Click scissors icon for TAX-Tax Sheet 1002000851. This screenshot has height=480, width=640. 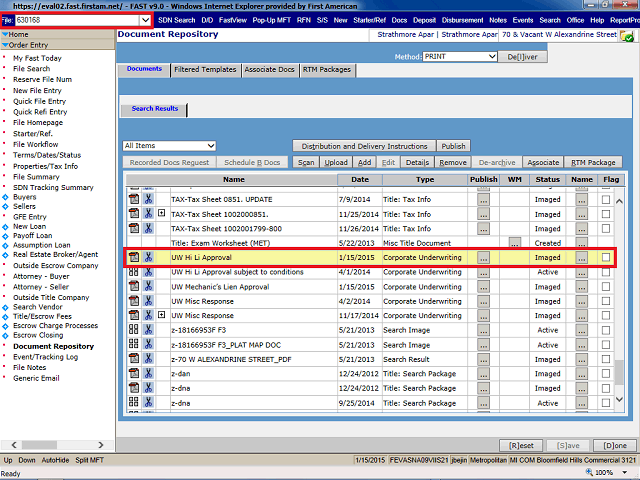coord(148,213)
